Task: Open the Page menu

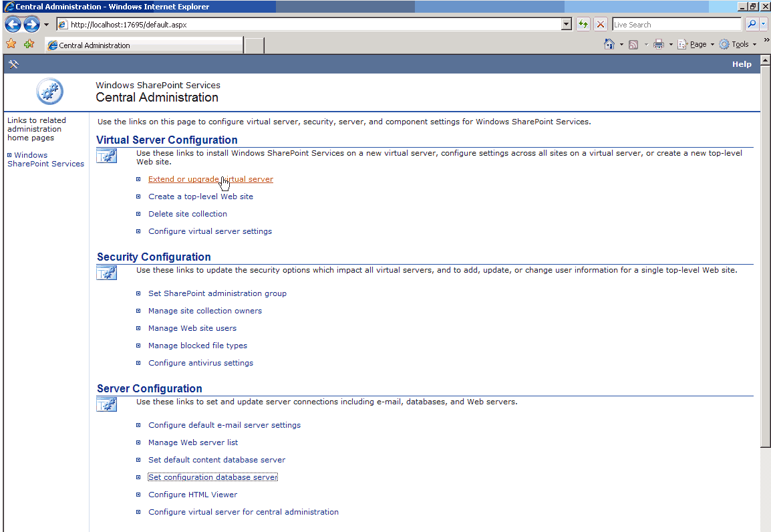Action: (696, 44)
